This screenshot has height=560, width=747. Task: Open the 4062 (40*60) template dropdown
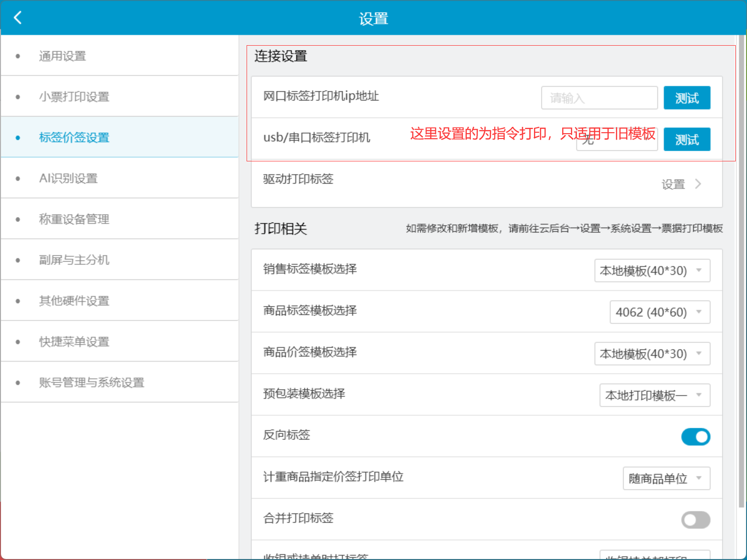tap(659, 312)
